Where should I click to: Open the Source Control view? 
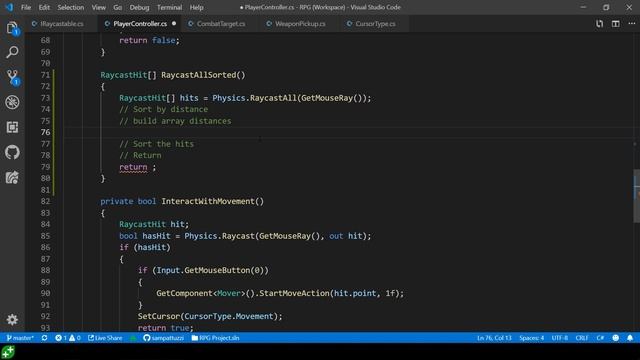(12, 78)
